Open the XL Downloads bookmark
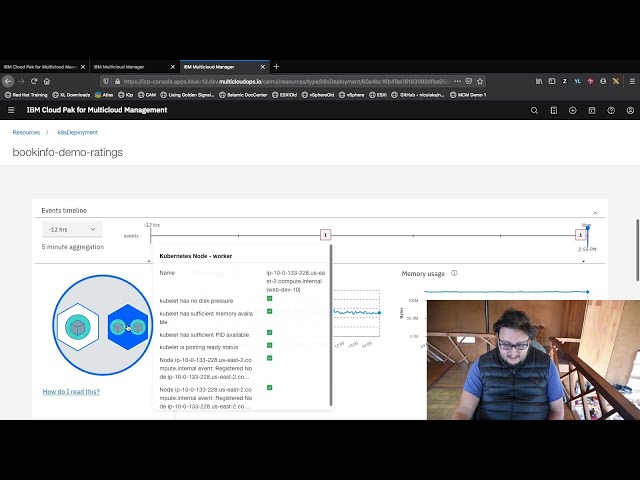The height and width of the screenshot is (480, 640). [x=71, y=95]
